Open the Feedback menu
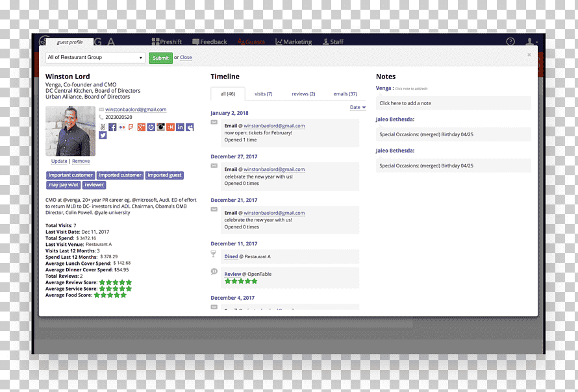The image size is (578, 392). [x=210, y=42]
